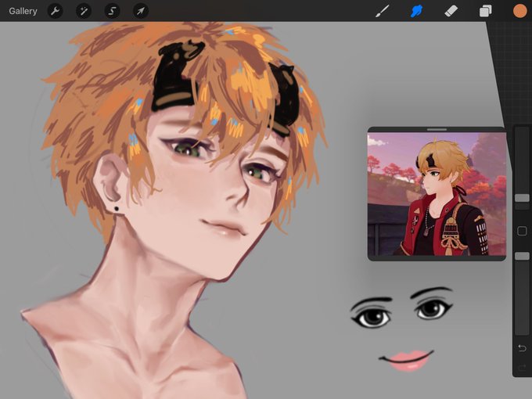Activate the Transform arrow tool
The image size is (532, 399).
coord(141,11)
